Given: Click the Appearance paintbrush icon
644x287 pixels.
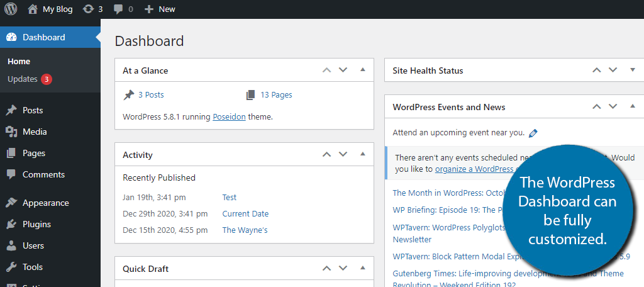Looking at the screenshot, I should (11, 203).
